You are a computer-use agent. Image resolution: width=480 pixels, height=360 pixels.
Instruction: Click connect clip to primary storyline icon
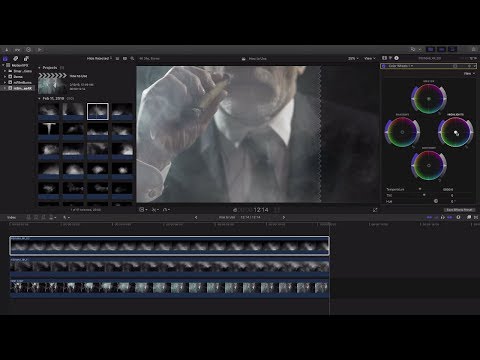(29, 217)
